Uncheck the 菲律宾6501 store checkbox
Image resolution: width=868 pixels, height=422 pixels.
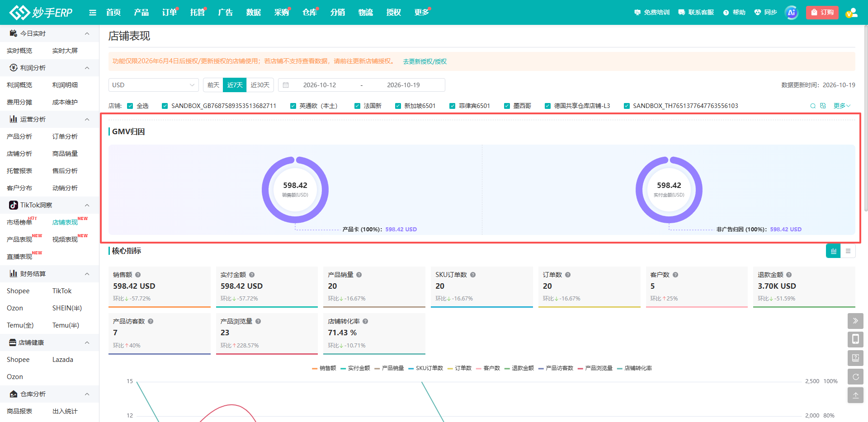(452, 106)
